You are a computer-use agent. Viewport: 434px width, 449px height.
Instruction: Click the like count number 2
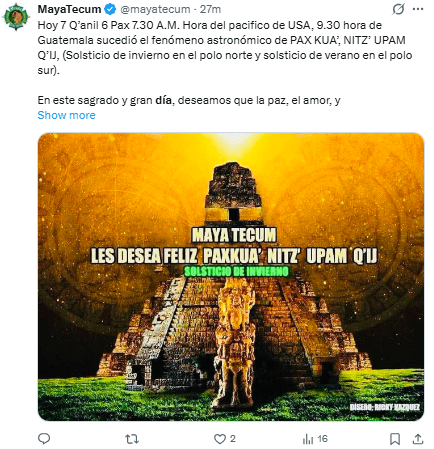click(x=233, y=439)
